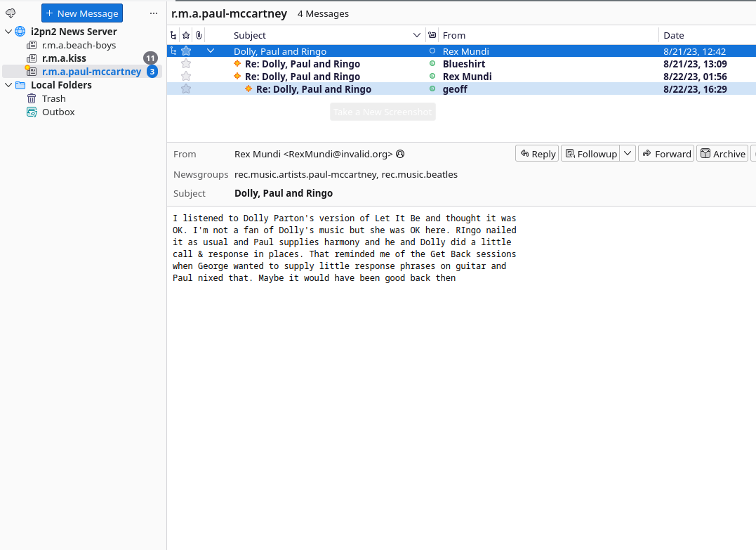The width and height of the screenshot is (756, 550).
Task: Click the newsgroups rec.music.artists.paul-mccartney text
Action: tap(305, 174)
